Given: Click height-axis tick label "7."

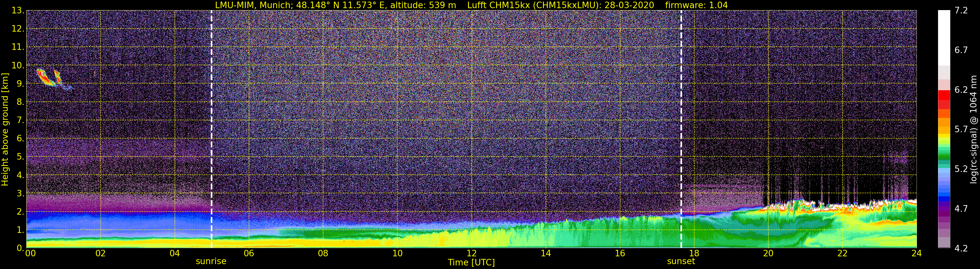Looking at the screenshot, I should [x=20, y=120].
